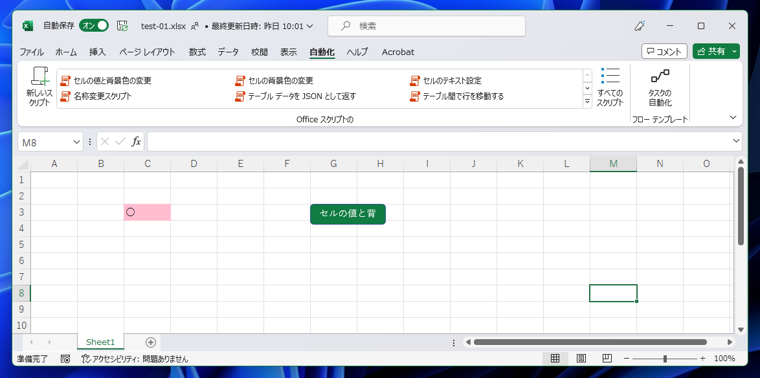Add a new sheet with plus icon
760x378 pixels.
click(151, 342)
